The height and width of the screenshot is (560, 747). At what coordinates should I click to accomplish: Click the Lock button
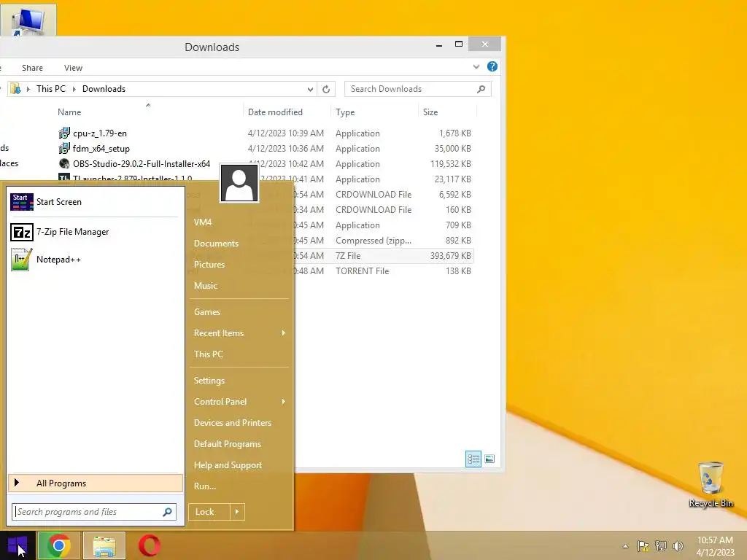click(209, 512)
